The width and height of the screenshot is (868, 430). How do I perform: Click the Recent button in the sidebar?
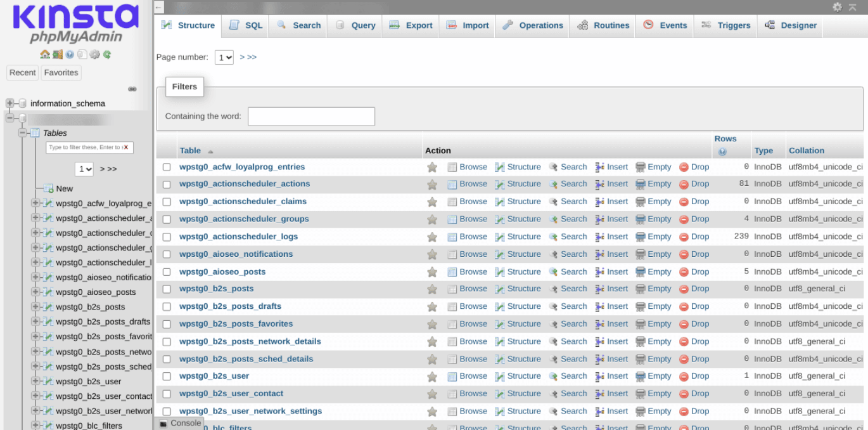22,72
